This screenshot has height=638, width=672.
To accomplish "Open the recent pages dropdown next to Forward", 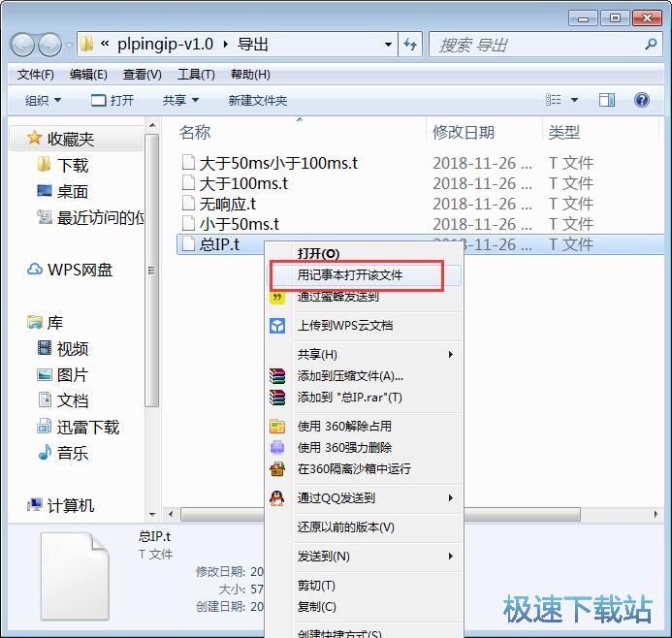I will coord(69,45).
